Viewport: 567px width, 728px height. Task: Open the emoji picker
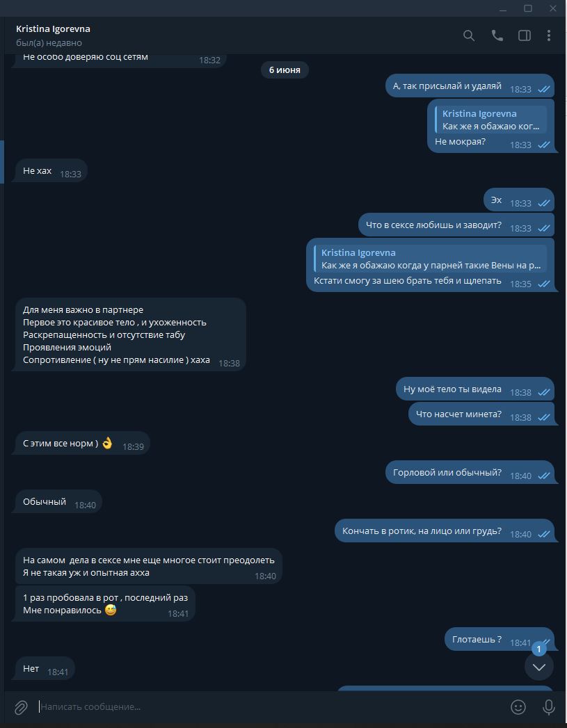point(518,706)
